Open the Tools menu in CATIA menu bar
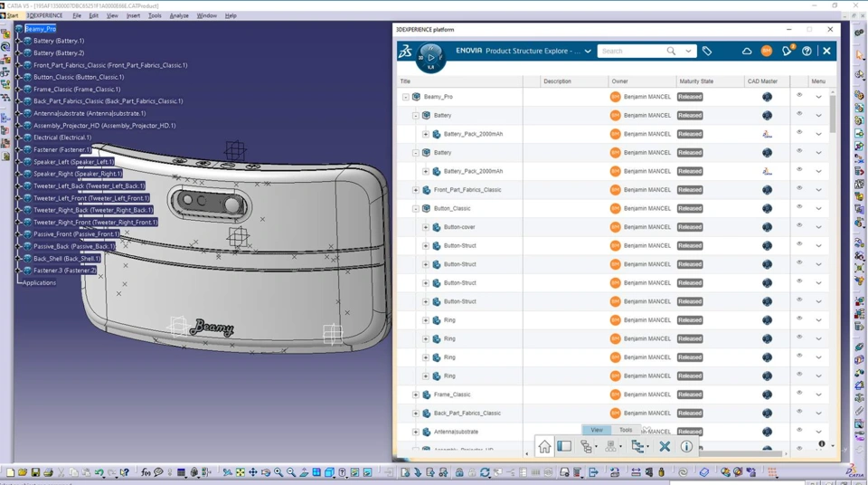Screen dimensions: 868x485 pyautogui.click(x=155, y=15)
